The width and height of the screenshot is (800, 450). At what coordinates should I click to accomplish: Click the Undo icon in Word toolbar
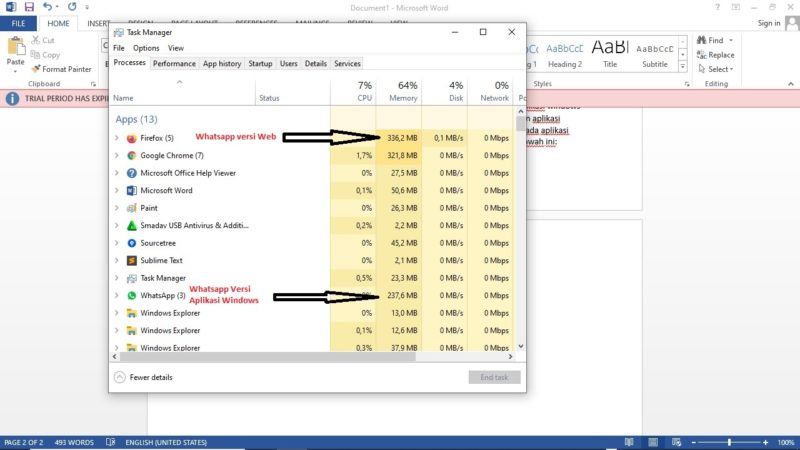click(47, 7)
